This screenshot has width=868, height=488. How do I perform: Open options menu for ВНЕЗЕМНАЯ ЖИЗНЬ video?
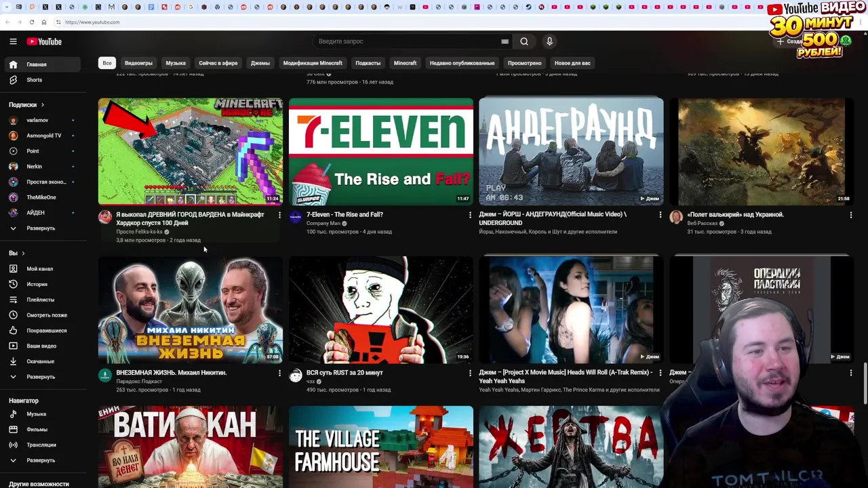[279, 373]
